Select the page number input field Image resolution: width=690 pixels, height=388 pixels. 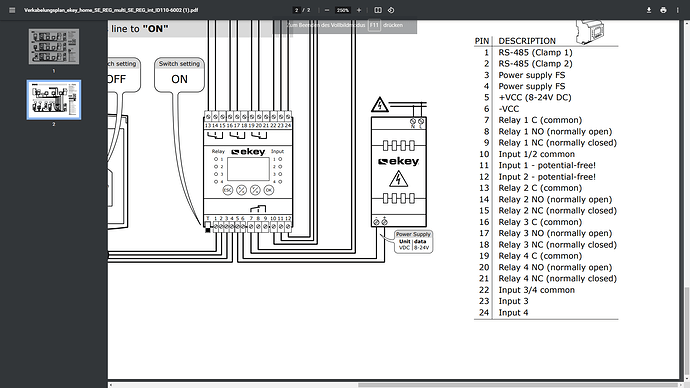[297, 10]
